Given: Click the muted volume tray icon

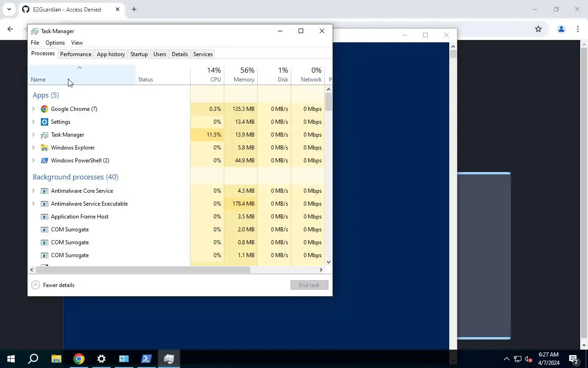Looking at the screenshot, I should (x=529, y=359).
